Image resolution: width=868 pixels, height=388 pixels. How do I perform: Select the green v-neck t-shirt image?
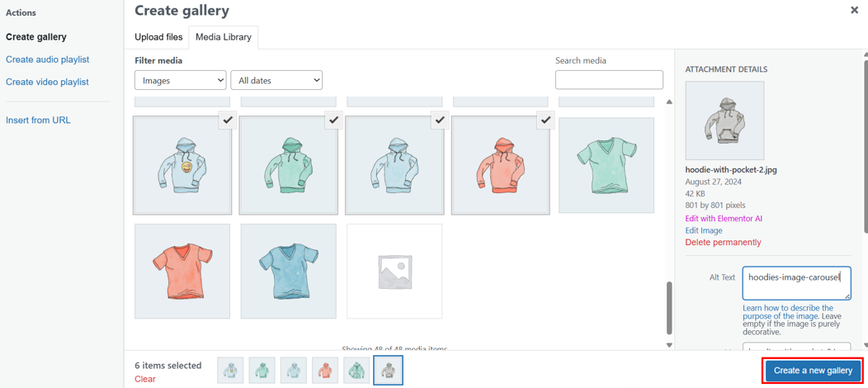coord(606,165)
